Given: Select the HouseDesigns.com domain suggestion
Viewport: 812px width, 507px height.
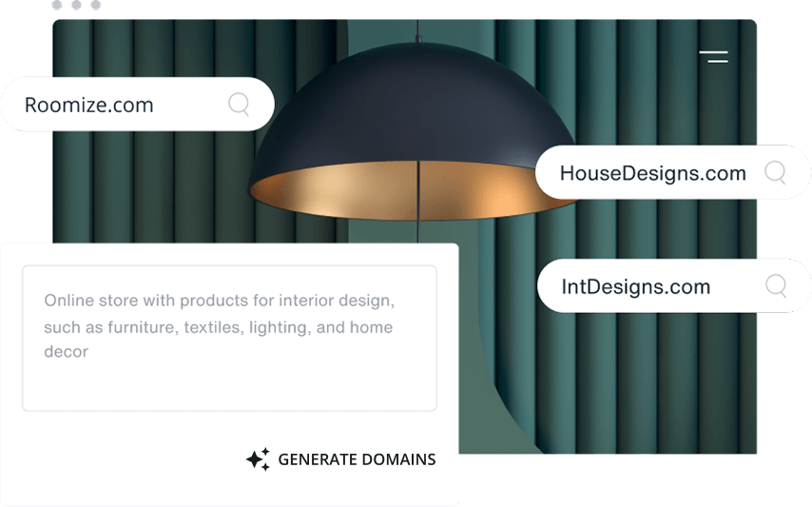Looking at the screenshot, I should (x=672, y=172).
